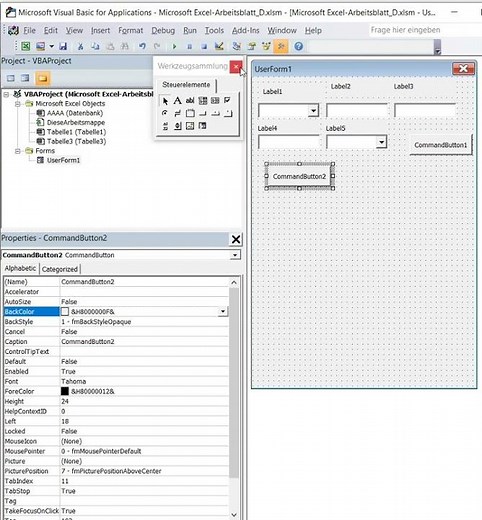Click View Code icon in Project panel

tap(11, 78)
